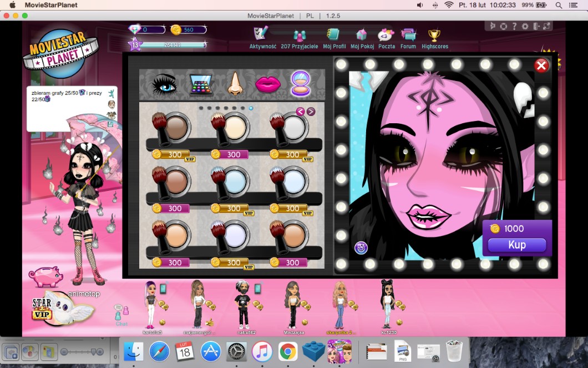Select the eye makeup category
Screen dimensions: 588x368
tap(163, 84)
